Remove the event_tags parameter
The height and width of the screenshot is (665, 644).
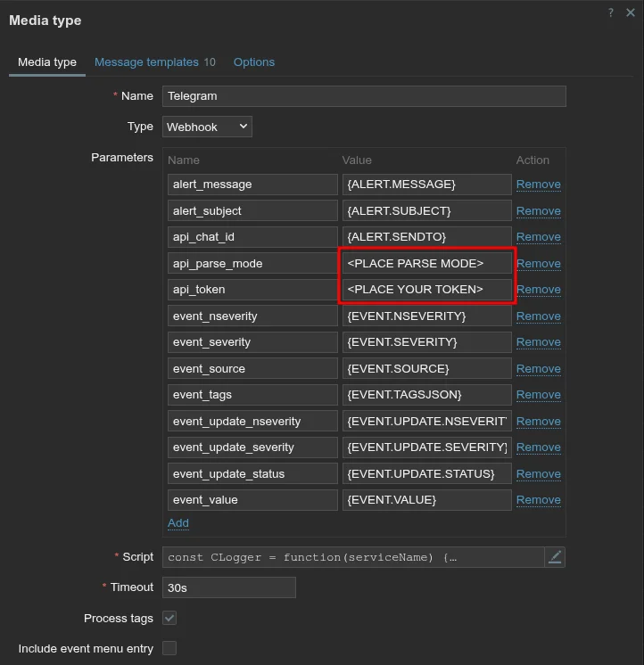pos(539,394)
